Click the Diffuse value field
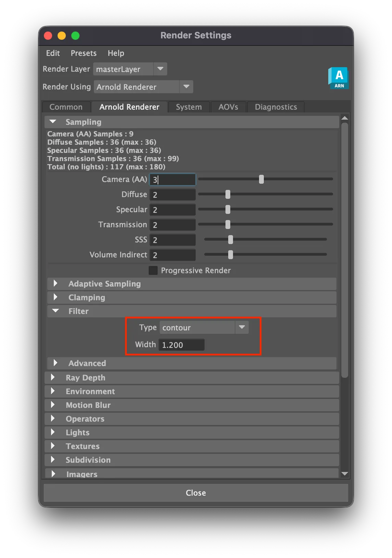The image size is (392, 558). coord(173,195)
